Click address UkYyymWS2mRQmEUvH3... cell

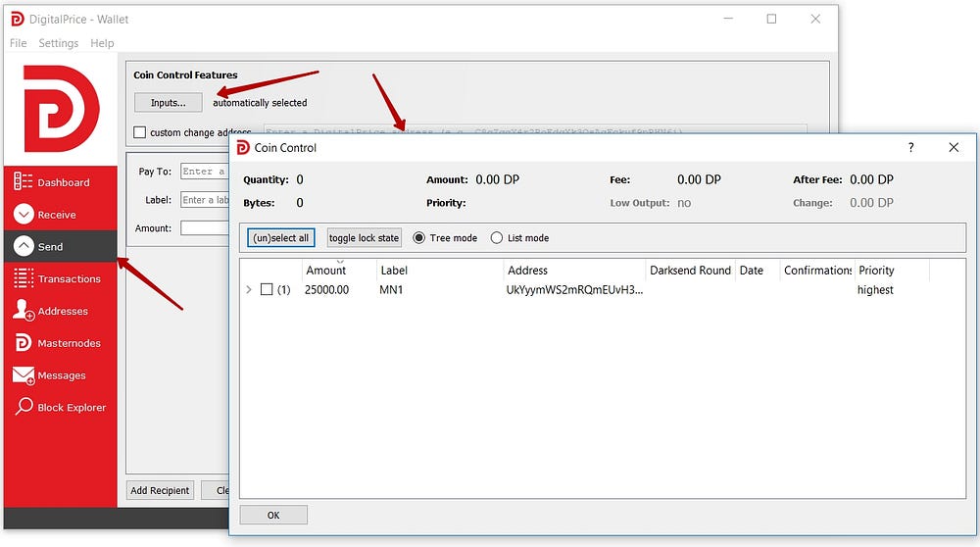(x=574, y=290)
